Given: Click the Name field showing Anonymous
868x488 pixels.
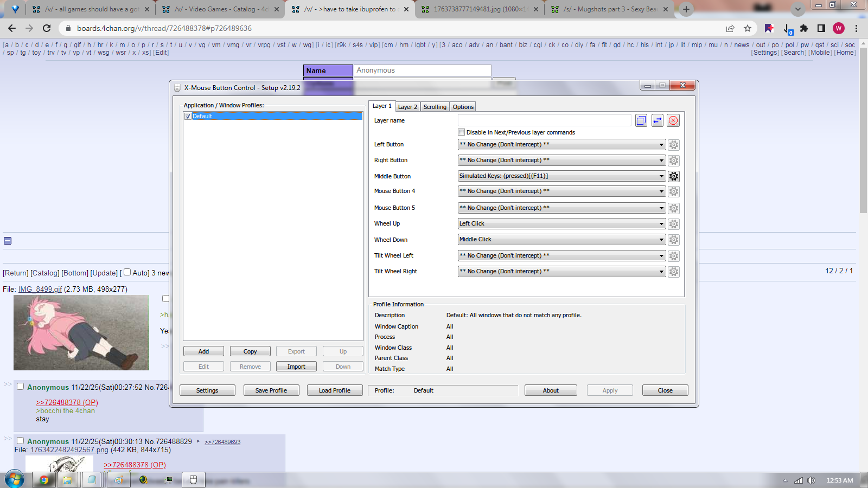Looking at the screenshot, I should [423, 70].
